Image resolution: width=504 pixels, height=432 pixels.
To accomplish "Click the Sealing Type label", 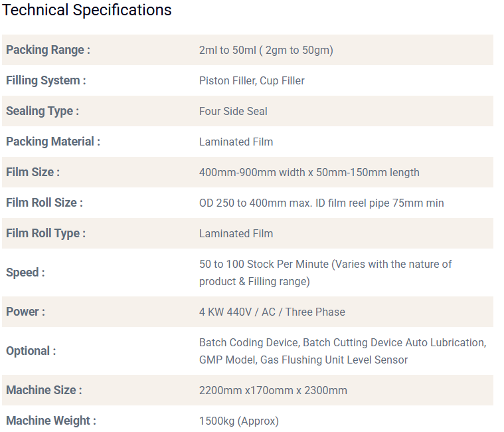I will pos(42,111).
